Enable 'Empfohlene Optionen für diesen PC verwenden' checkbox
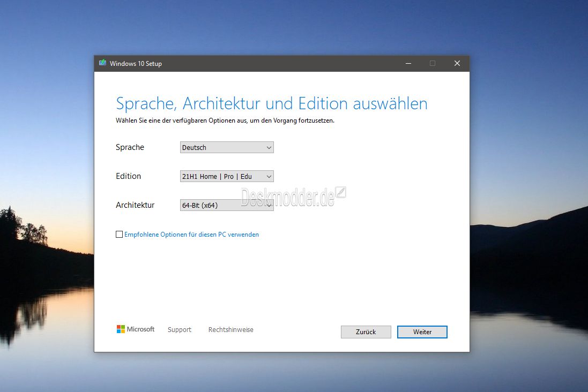Screen dimensions: 588x392 (119, 234)
